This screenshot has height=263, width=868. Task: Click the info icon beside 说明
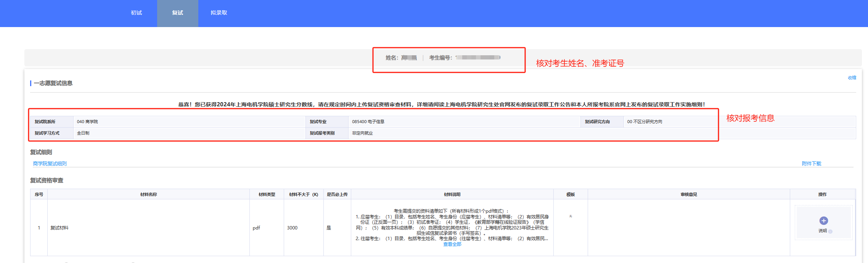click(830, 231)
